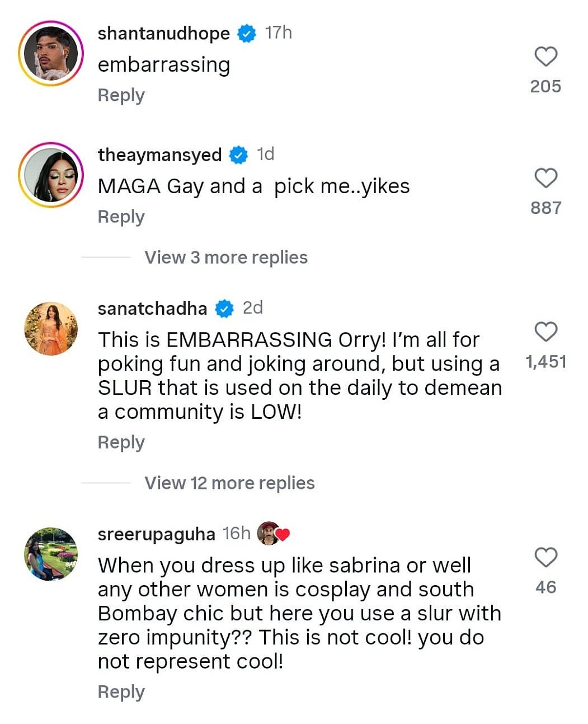
Task: Tap the verified badge next to sanatchadha
Action: coord(224,309)
